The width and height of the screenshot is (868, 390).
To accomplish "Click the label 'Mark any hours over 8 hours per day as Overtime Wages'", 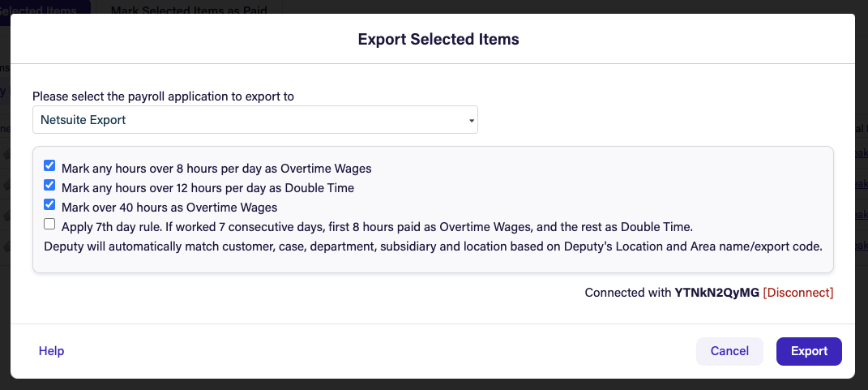I will tap(216, 169).
